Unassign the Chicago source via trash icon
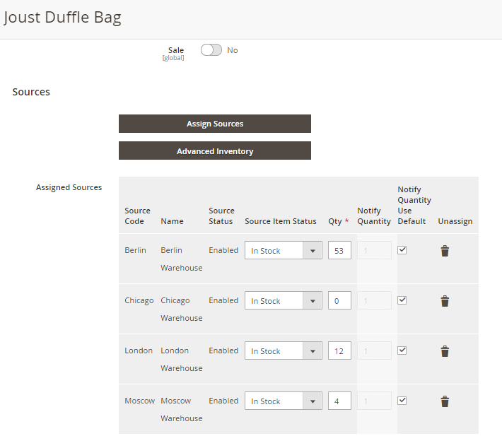The width and height of the screenshot is (502, 448). (445, 301)
